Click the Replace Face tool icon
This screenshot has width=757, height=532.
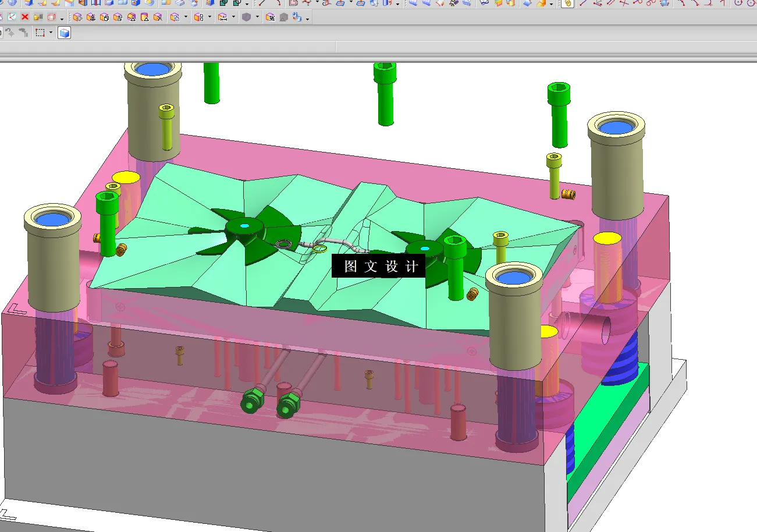tap(118, 17)
